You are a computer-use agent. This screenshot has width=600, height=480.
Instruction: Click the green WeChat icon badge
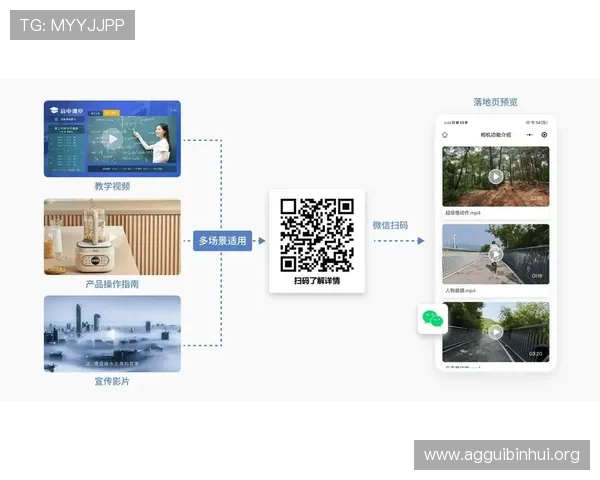[x=432, y=319]
